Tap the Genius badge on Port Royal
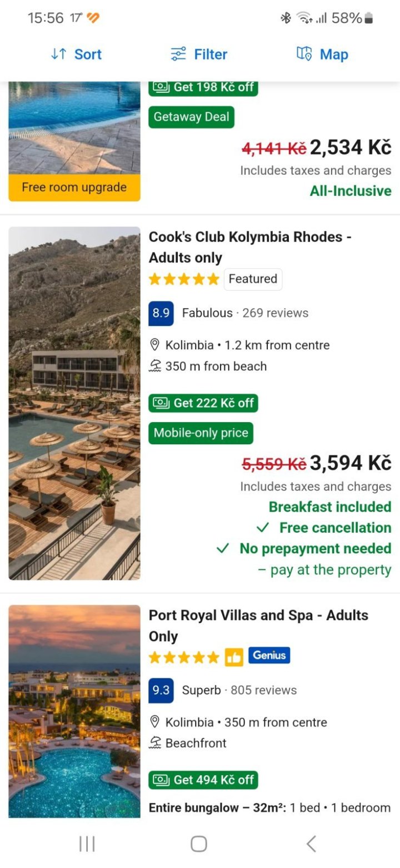The width and height of the screenshot is (400, 868). [269, 656]
